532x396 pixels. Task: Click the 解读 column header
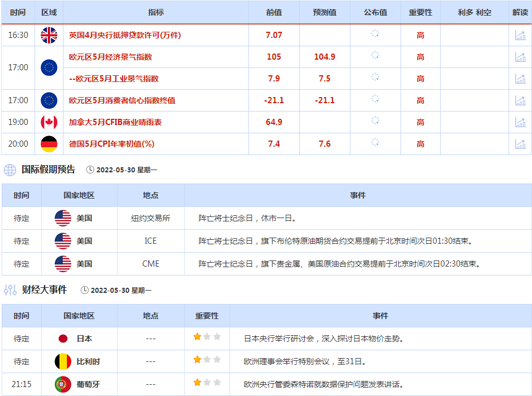pos(520,12)
